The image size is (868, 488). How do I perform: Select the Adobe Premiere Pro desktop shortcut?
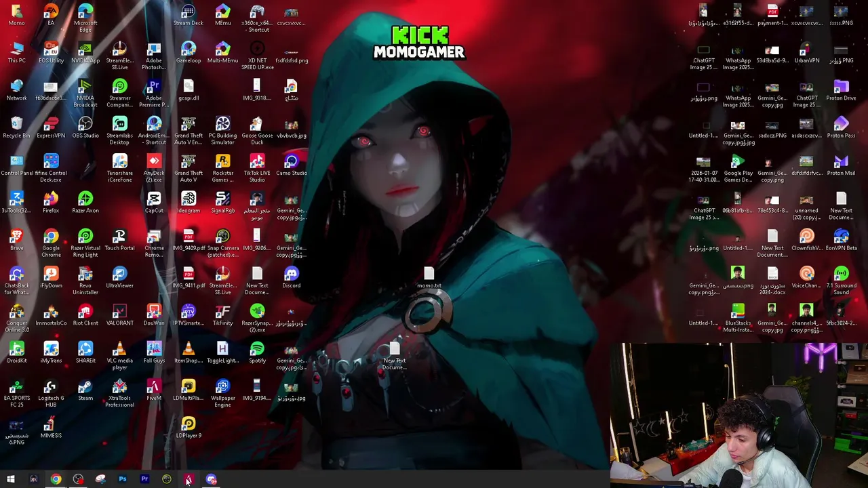pos(154,93)
